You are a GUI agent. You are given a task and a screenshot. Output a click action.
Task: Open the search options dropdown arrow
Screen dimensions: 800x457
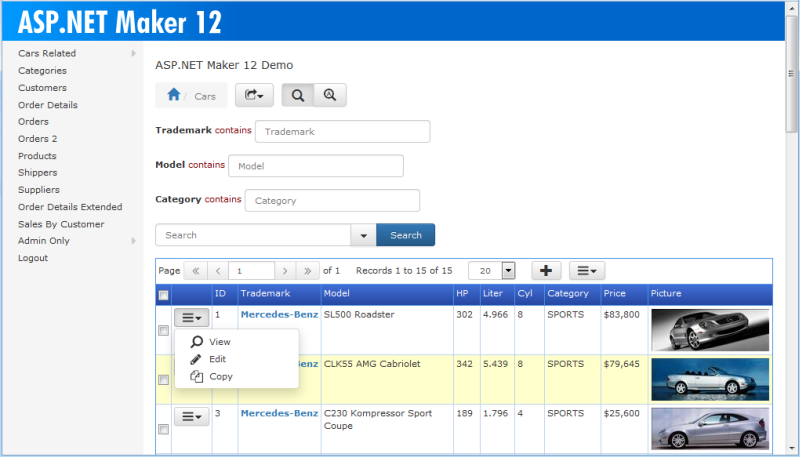pyautogui.click(x=364, y=235)
